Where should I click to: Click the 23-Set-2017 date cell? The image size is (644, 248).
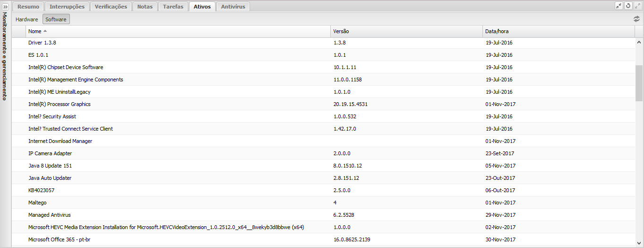pos(500,153)
